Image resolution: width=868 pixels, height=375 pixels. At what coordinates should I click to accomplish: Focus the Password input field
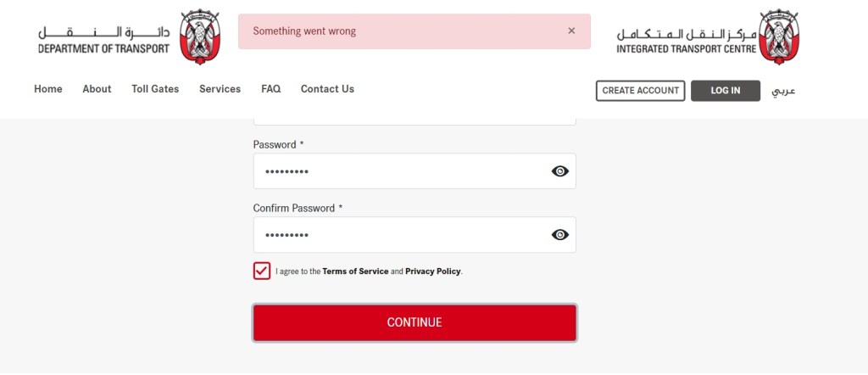pos(398,171)
